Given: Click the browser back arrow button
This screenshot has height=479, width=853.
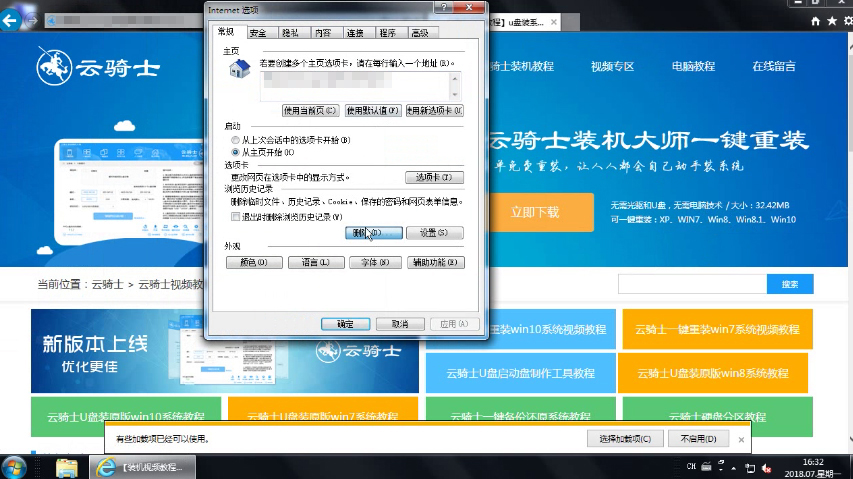Looking at the screenshot, I should point(10,21).
